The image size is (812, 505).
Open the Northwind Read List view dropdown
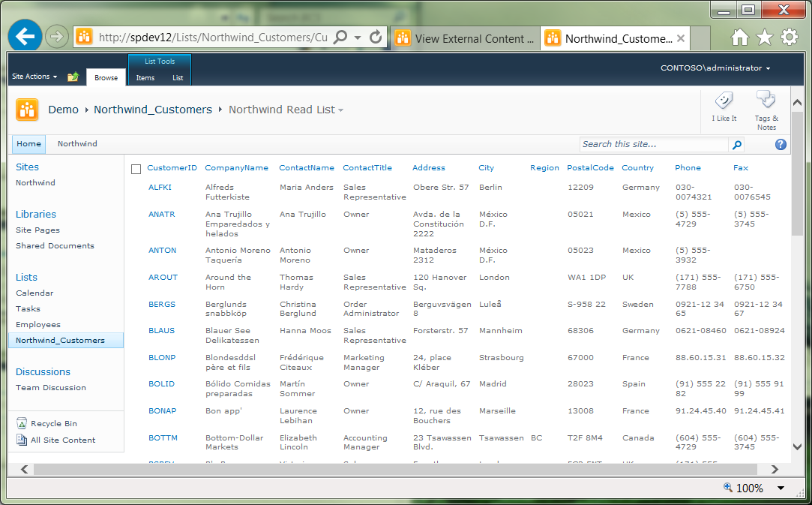pos(340,110)
